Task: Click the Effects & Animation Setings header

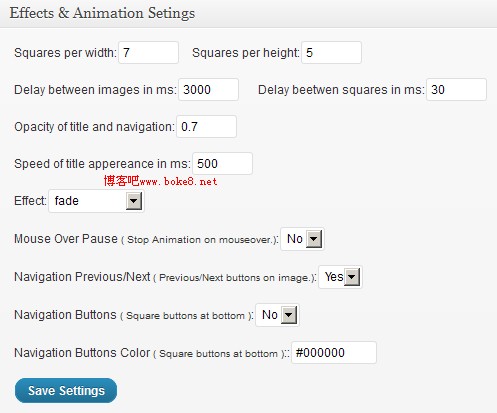Action: point(102,13)
